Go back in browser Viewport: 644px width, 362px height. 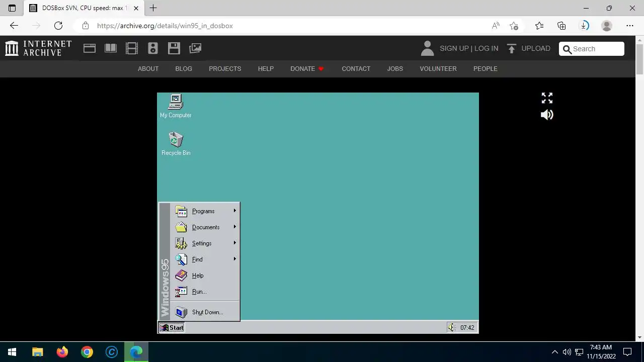[14, 26]
